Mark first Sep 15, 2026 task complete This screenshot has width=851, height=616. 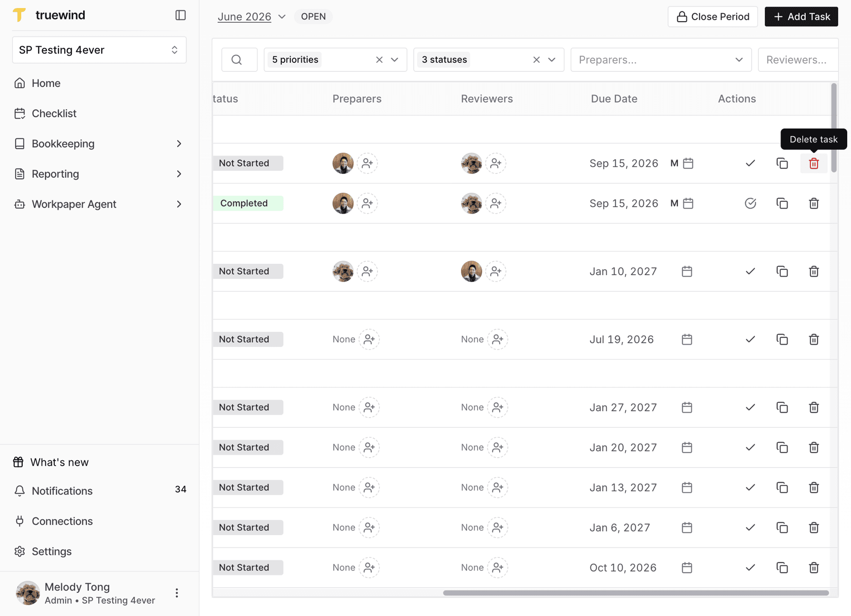tap(750, 163)
